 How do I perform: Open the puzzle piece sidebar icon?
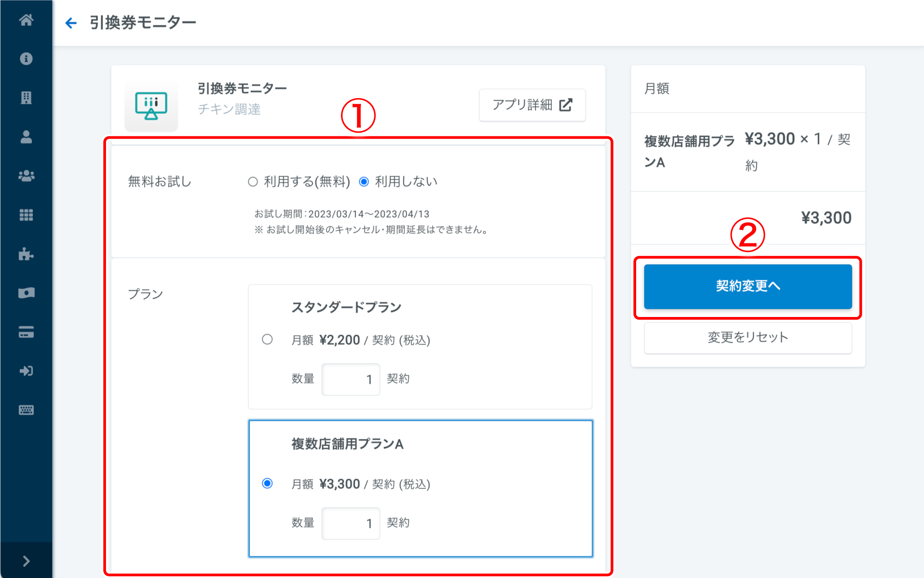point(26,254)
